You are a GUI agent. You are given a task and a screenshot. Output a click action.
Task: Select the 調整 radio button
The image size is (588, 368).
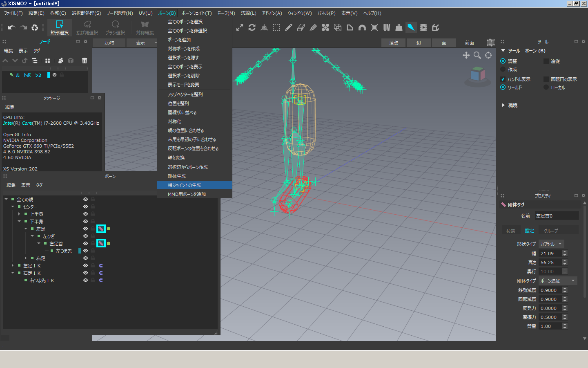[503, 61]
